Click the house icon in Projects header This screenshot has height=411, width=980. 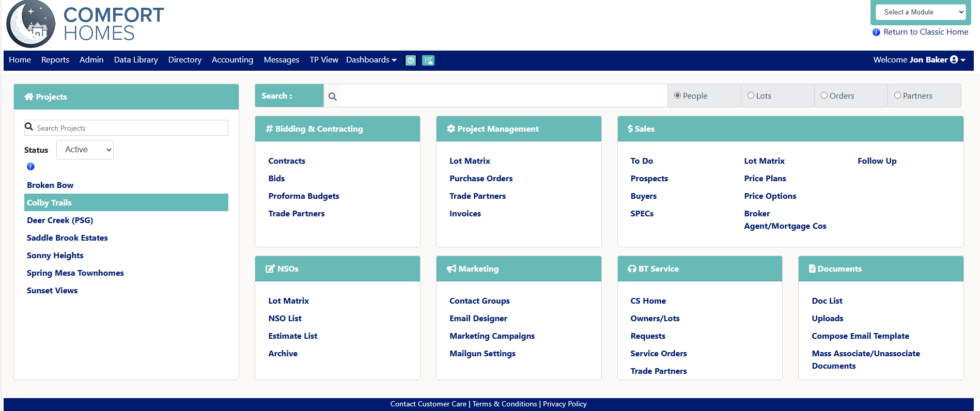29,97
